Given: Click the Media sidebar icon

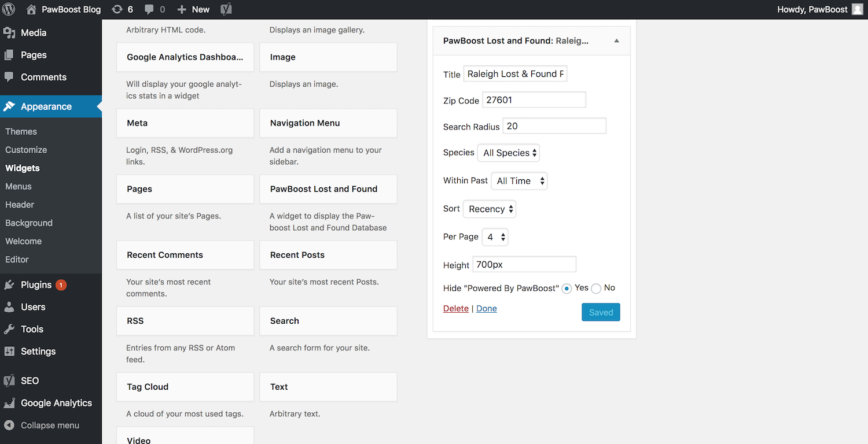Looking at the screenshot, I should [9, 33].
